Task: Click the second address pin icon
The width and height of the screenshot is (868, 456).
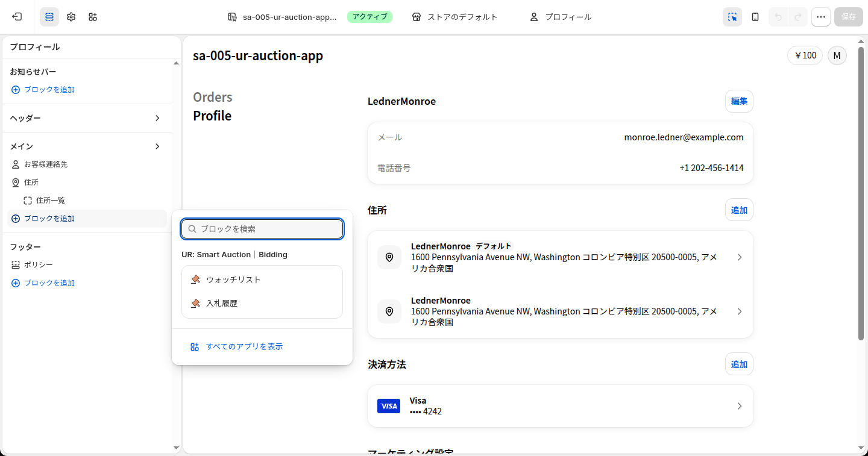Action: [389, 311]
